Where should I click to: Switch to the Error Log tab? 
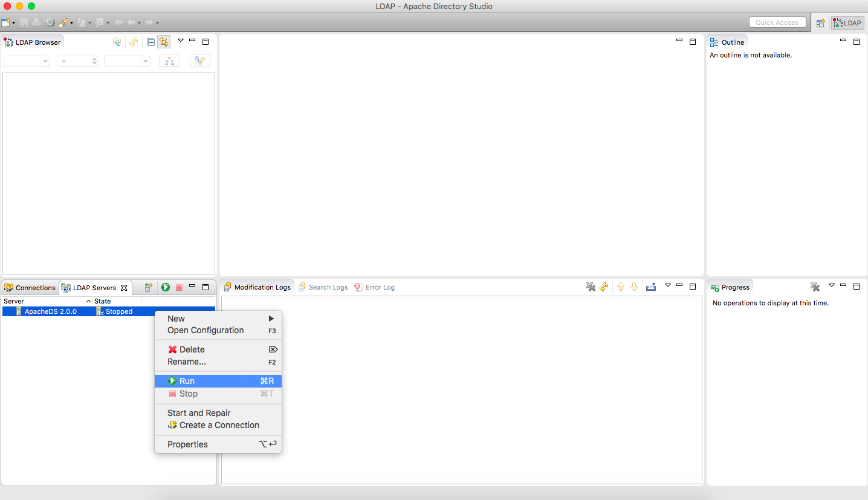pos(375,287)
